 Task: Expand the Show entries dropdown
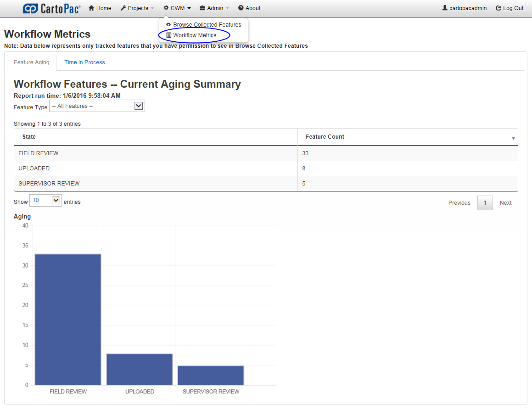pyautogui.click(x=45, y=200)
